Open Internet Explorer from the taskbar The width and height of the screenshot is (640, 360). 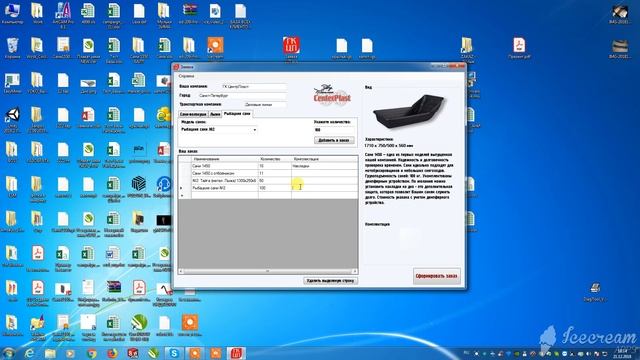(x=29, y=353)
